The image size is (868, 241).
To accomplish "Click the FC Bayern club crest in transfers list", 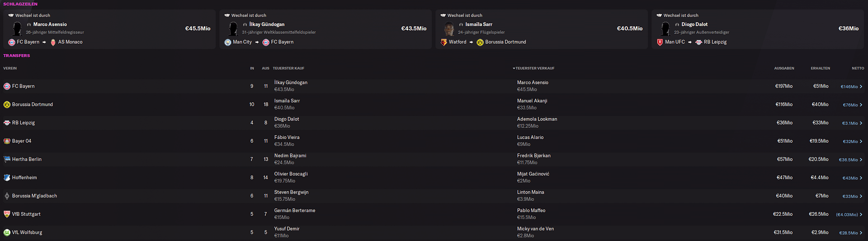I will click(7, 86).
